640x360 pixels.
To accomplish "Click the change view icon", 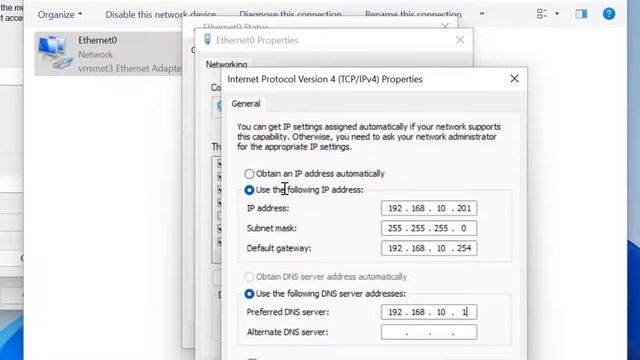I will 542,14.
